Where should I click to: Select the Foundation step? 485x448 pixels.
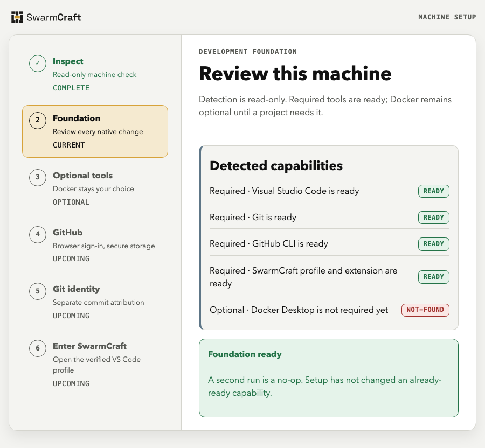click(95, 131)
